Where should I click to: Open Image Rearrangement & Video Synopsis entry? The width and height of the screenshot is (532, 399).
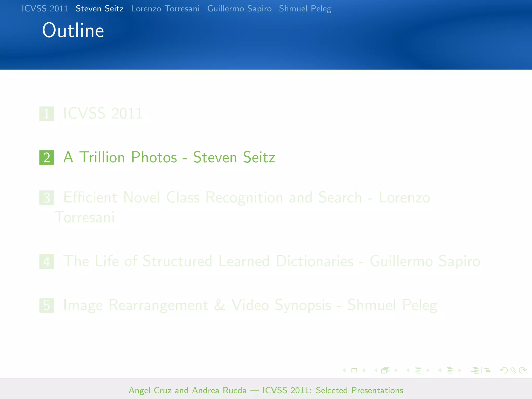coord(250,305)
